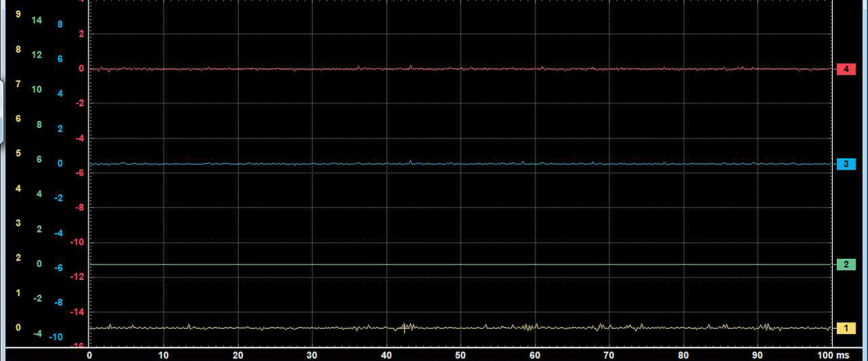This screenshot has width=868, height=361.
Task: Open the left edge panel handle
Action: coord(2,111)
